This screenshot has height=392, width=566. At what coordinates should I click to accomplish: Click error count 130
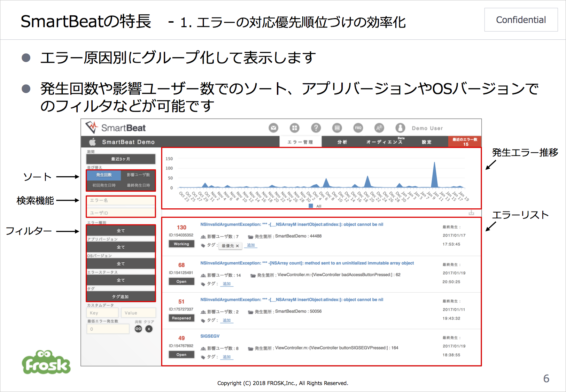point(181,228)
